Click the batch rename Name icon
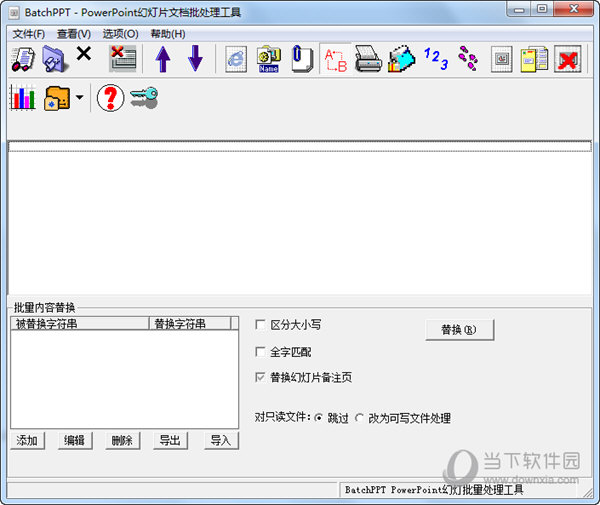600x505 pixels. pos(268,59)
